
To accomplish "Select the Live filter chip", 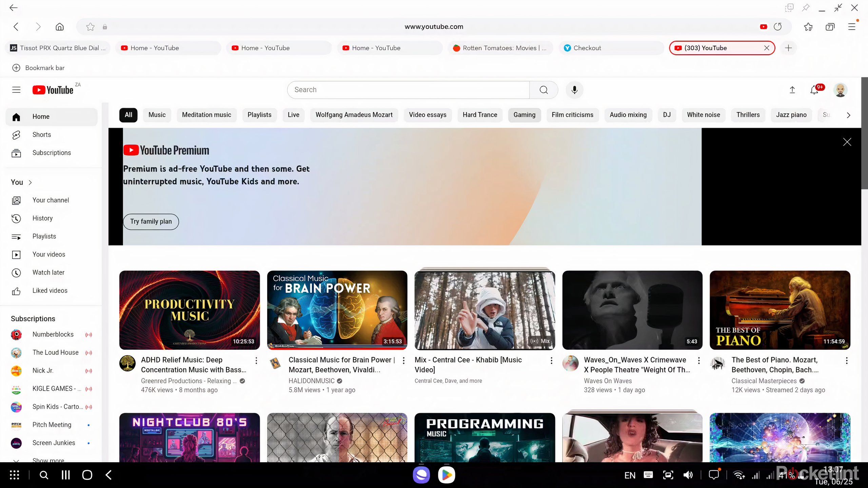I will (x=294, y=115).
